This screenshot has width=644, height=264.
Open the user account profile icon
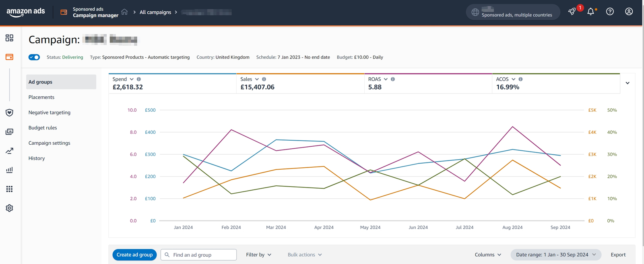point(629,12)
